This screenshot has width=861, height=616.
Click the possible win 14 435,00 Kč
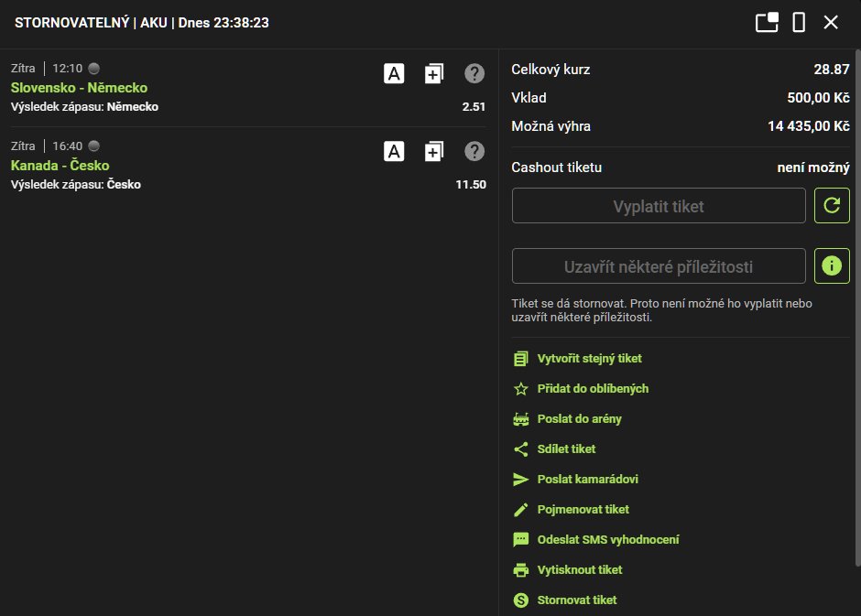pyautogui.click(x=808, y=126)
